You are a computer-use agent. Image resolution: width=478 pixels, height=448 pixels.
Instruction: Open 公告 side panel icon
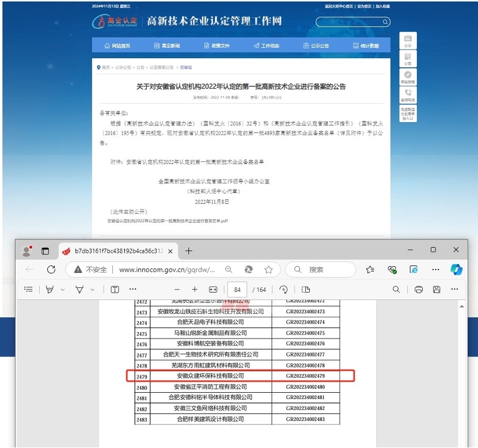408,59
